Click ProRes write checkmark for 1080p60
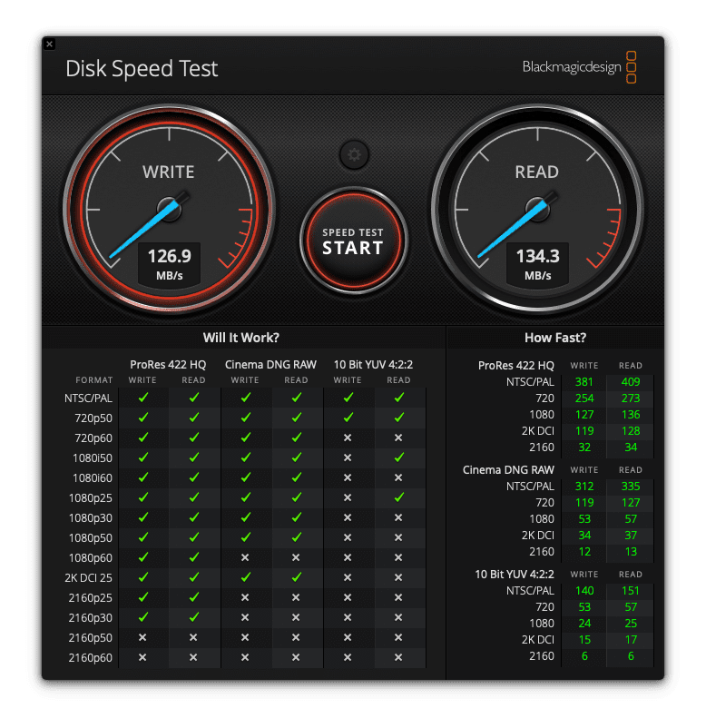The image size is (706, 728). 143,557
